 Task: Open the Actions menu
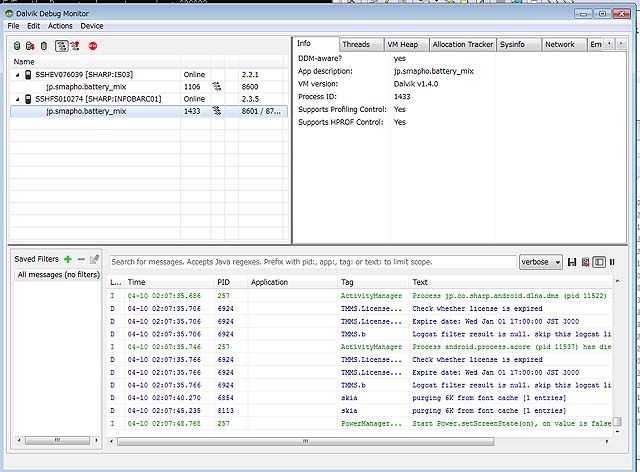pos(60,26)
